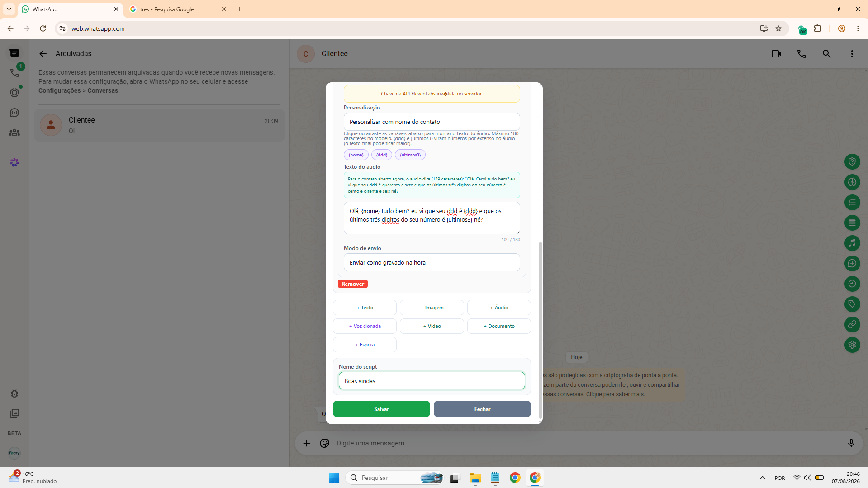The image size is (868, 488).
Task: Search within the Clientee conversation
Action: [827, 54]
